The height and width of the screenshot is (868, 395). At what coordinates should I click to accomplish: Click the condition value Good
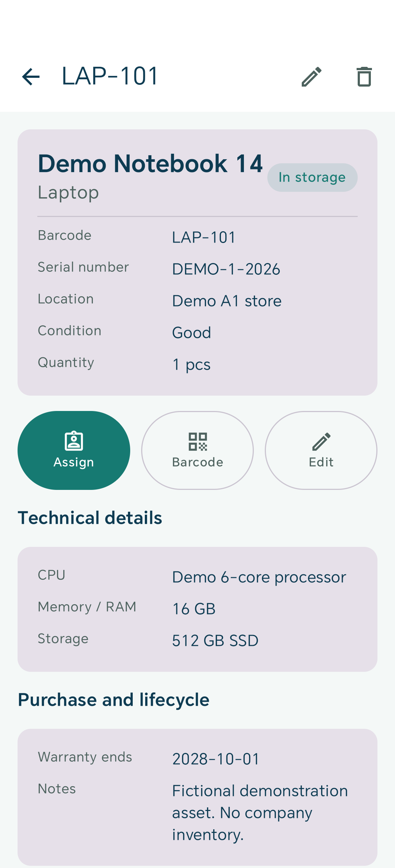[x=192, y=333]
